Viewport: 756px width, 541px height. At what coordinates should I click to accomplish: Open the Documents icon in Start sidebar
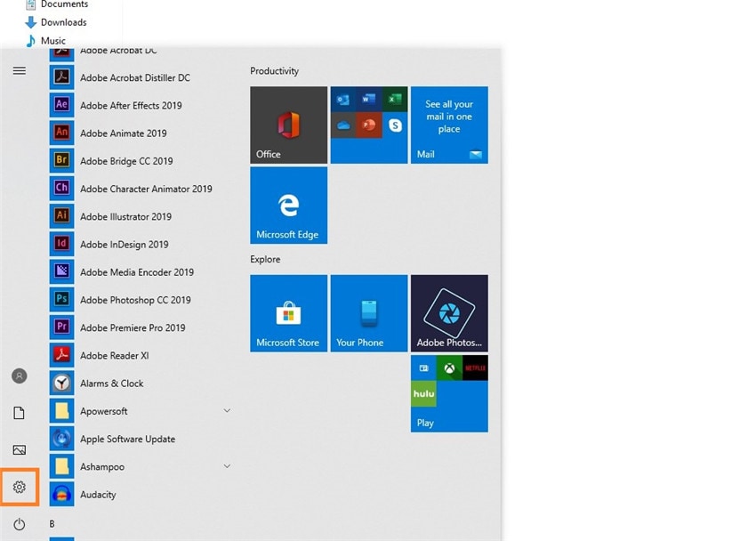click(20, 413)
